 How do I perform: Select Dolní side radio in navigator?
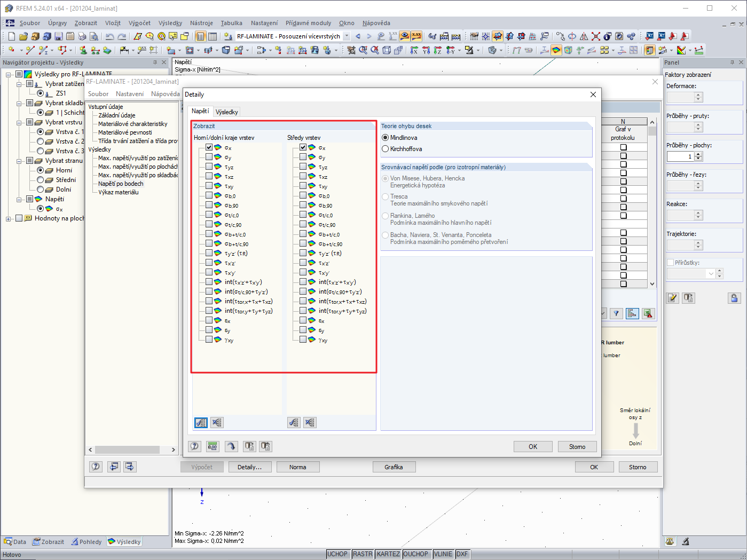click(41, 190)
